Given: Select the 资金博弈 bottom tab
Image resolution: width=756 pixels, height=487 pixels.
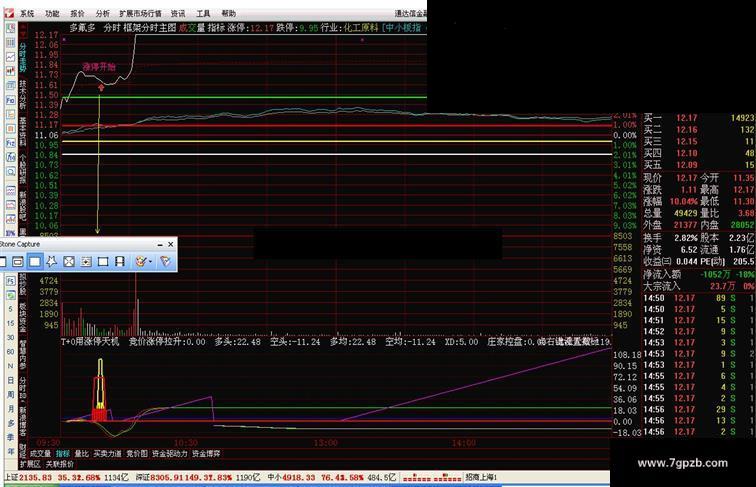Looking at the screenshot, I should click(x=206, y=454).
